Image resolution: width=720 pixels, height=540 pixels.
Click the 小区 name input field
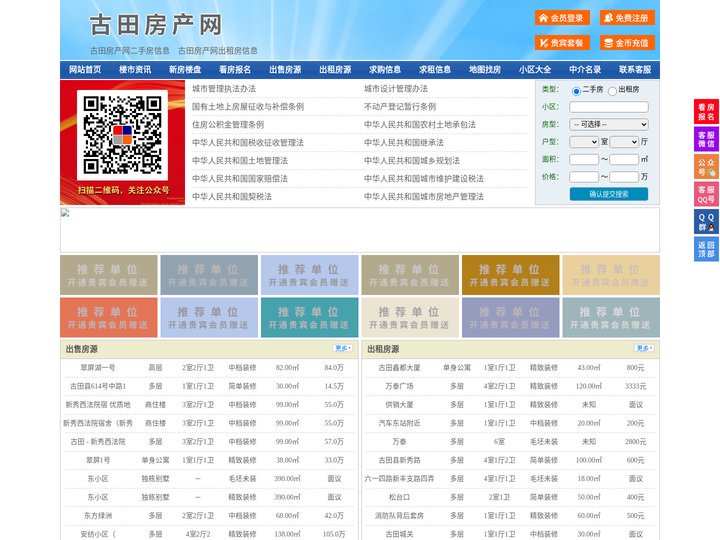point(609,107)
